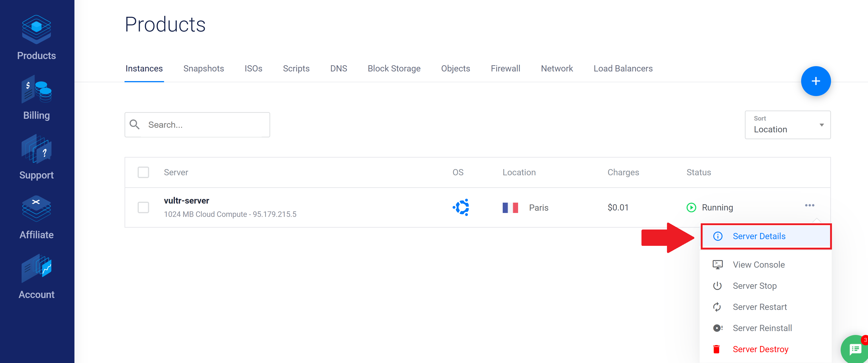Select Server Details from the menu
Viewport: 868px width, 363px height.
(766, 236)
